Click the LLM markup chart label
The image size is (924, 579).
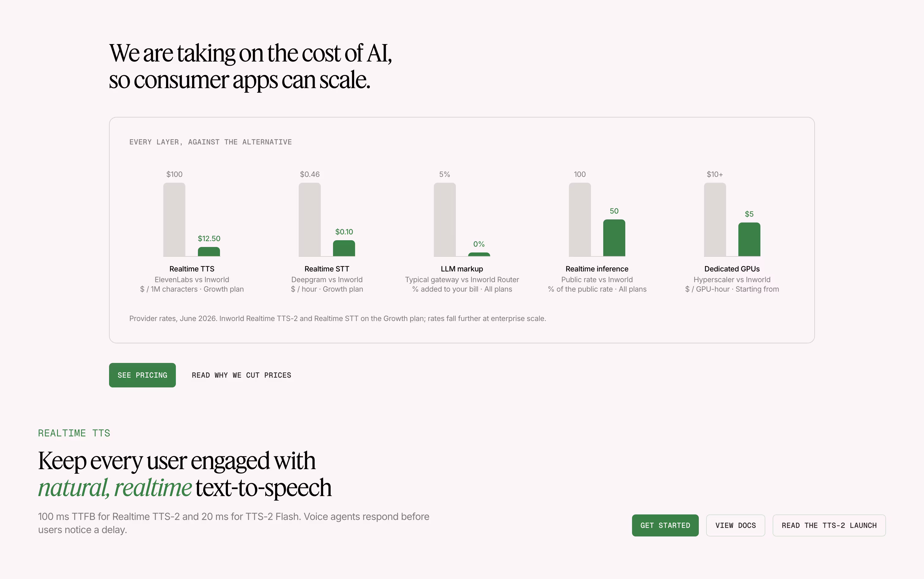462,269
